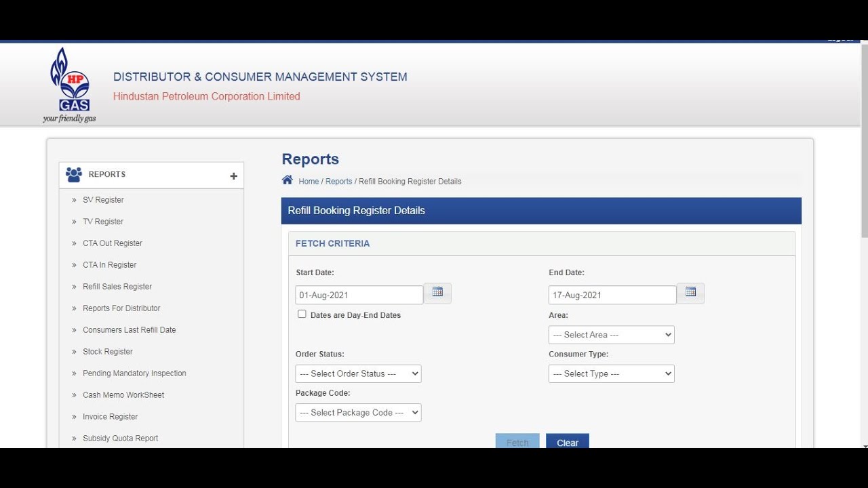Go to Home breadcrumb link

(309, 182)
